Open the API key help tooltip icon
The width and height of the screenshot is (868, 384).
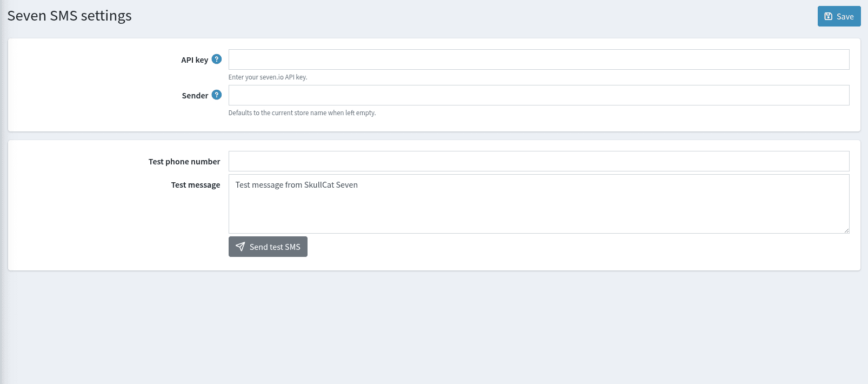(217, 59)
